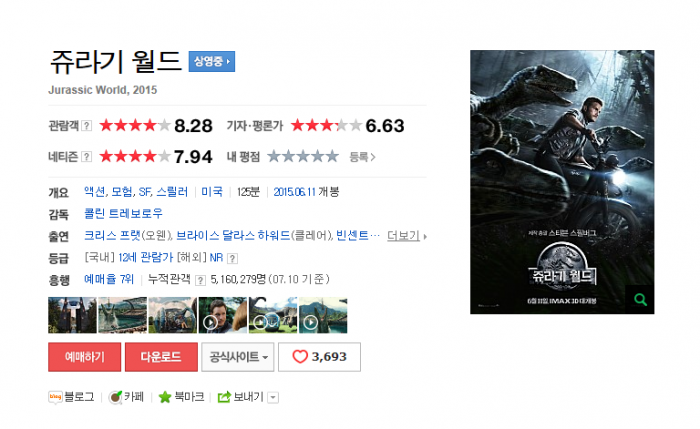The image size is (700, 429).
Task: Open the first still image thumbnail
Action: pos(72,315)
